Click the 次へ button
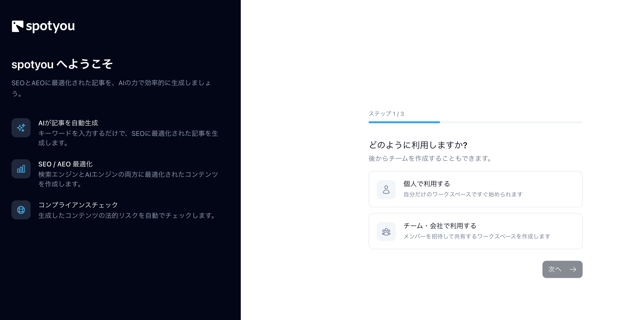Image resolution: width=644 pixels, height=320 pixels. coord(563,270)
